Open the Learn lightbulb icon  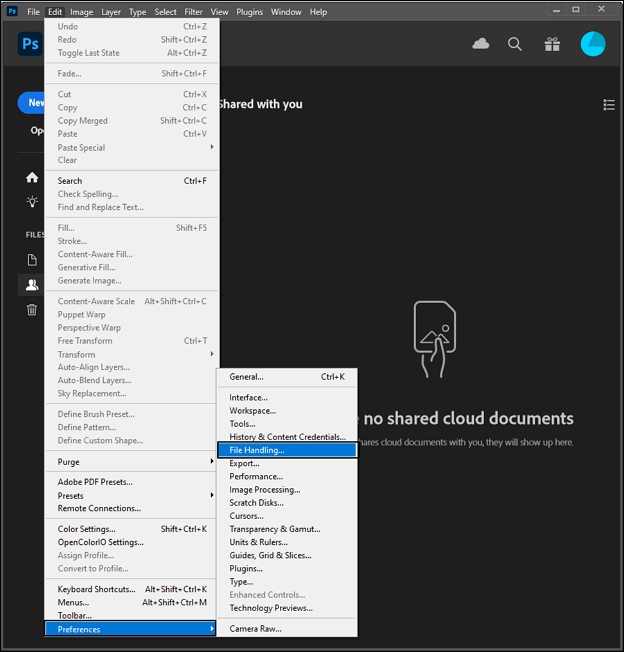coord(32,202)
